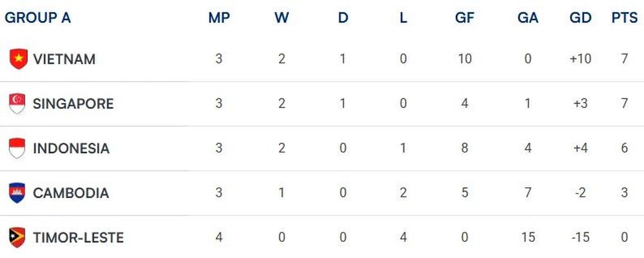Click the GF column header

click(464, 18)
